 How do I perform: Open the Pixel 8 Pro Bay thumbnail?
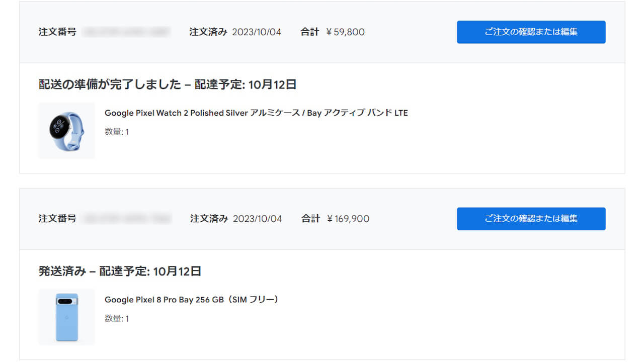tap(66, 317)
